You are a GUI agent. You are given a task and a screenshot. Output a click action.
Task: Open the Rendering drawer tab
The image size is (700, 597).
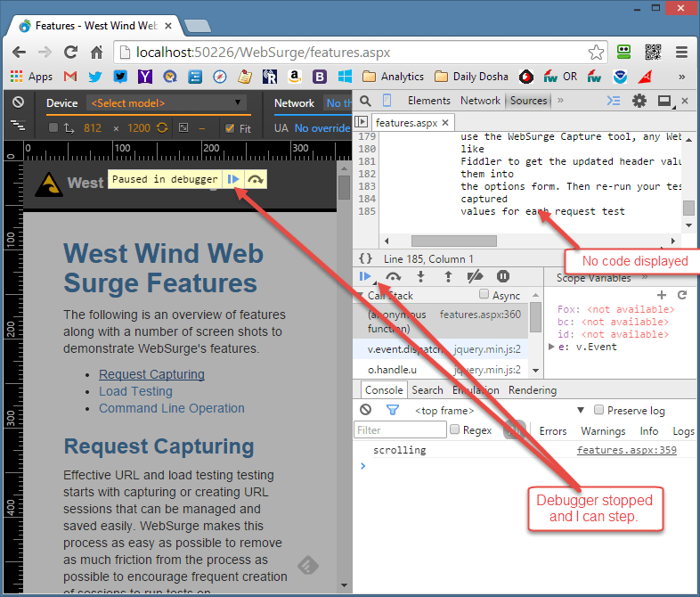click(x=533, y=389)
